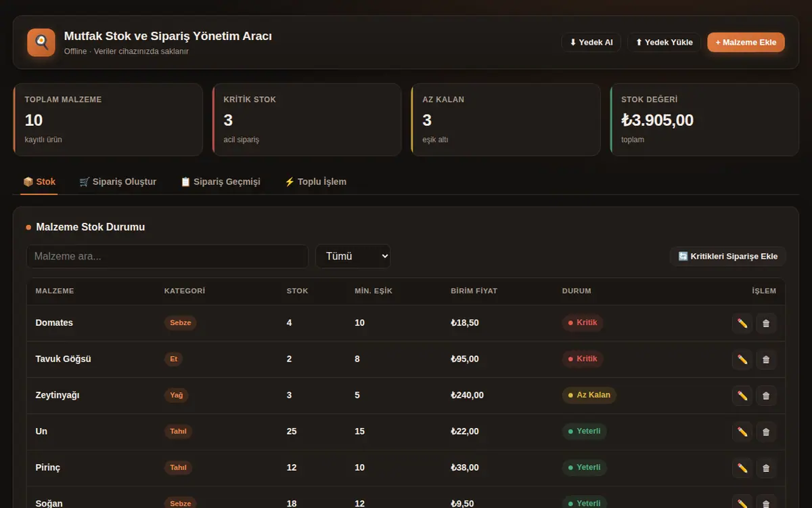
Task: Click the Az Kalan status badge for Zeytinyağı
Action: (589, 396)
